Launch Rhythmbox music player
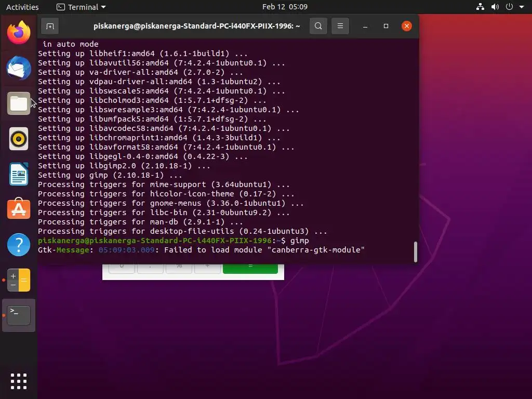The width and height of the screenshot is (532, 399). pyautogui.click(x=19, y=139)
